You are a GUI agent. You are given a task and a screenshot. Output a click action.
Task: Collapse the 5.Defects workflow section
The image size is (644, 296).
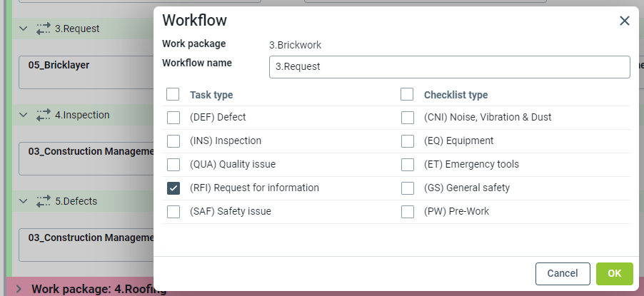click(x=23, y=201)
